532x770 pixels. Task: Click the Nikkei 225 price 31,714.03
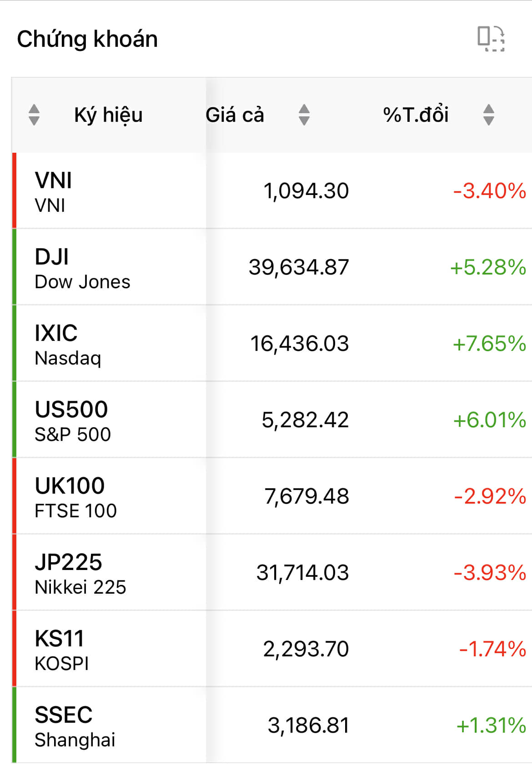(302, 573)
